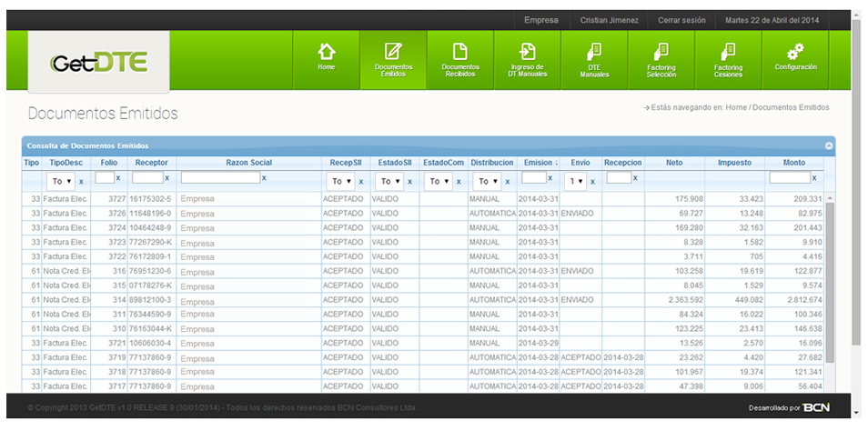Open Documentos Emitidos section icon
This screenshot has height=431, width=868.
pyautogui.click(x=393, y=52)
